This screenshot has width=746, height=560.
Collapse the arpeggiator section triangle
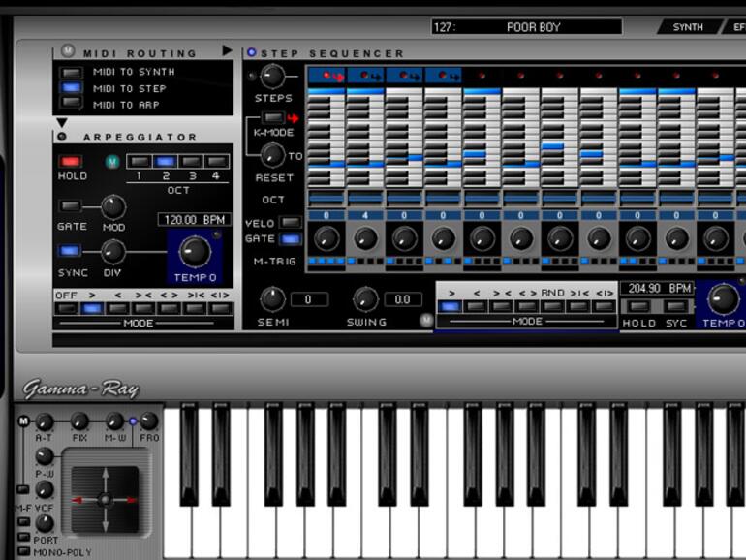click(x=61, y=123)
